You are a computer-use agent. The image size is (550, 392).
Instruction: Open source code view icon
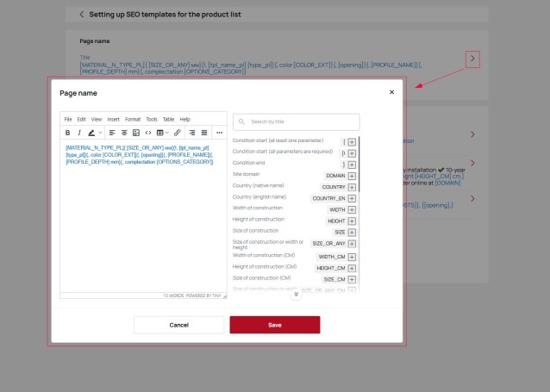point(148,133)
